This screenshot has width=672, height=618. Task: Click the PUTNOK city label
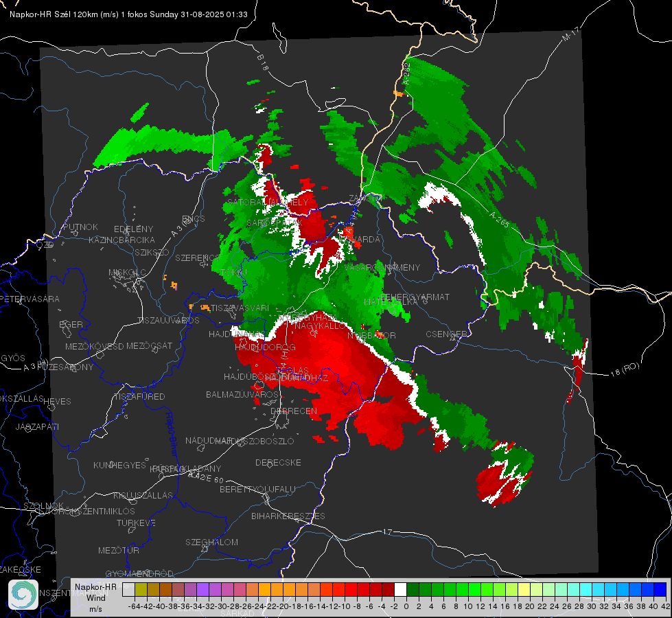click(x=80, y=227)
